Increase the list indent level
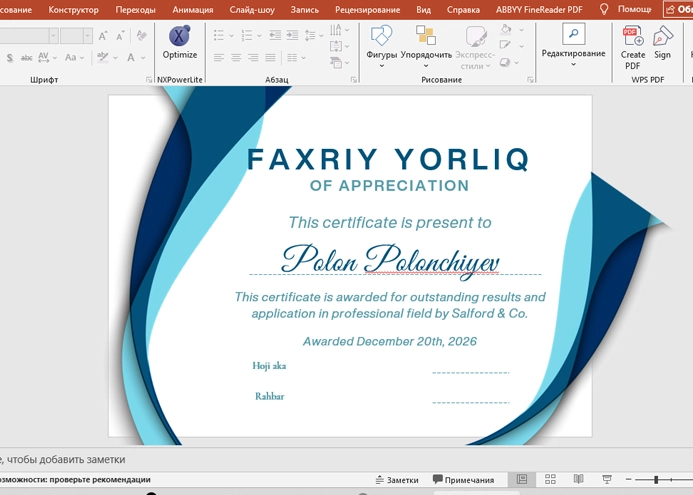693x495 pixels. [292, 35]
